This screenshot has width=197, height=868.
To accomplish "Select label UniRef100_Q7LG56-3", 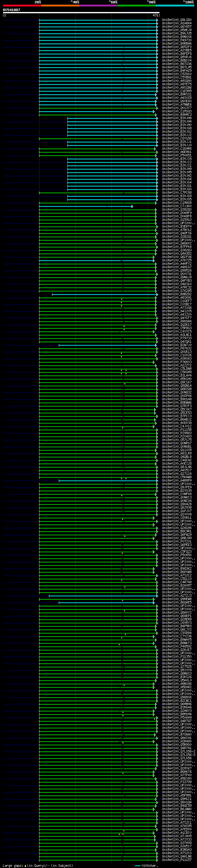I will pyautogui.click(x=178, y=755).
